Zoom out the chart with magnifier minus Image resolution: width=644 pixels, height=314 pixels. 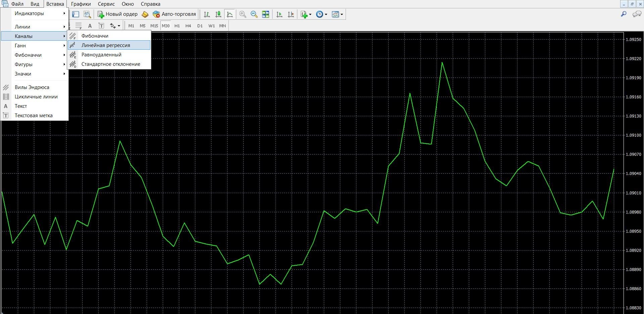pos(254,14)
